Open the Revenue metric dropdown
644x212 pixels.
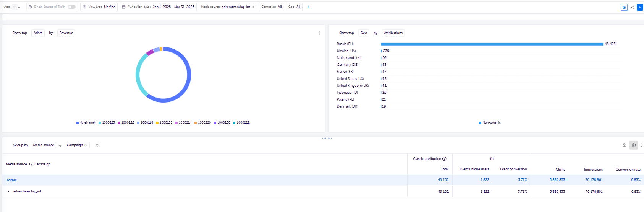(x=66, y=33)
